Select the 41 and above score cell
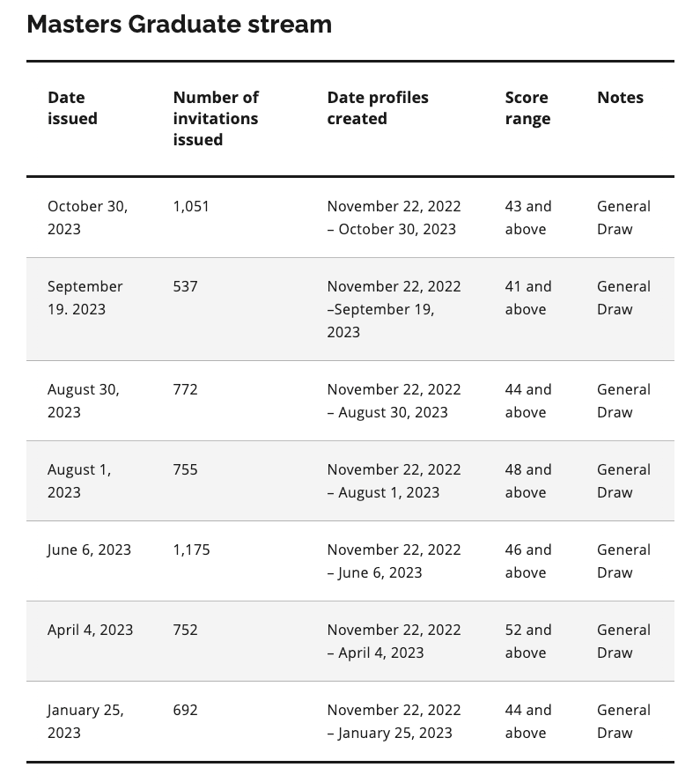Image resolution: width=700 pixels, height=782 pixels. [x=528, y=298]
